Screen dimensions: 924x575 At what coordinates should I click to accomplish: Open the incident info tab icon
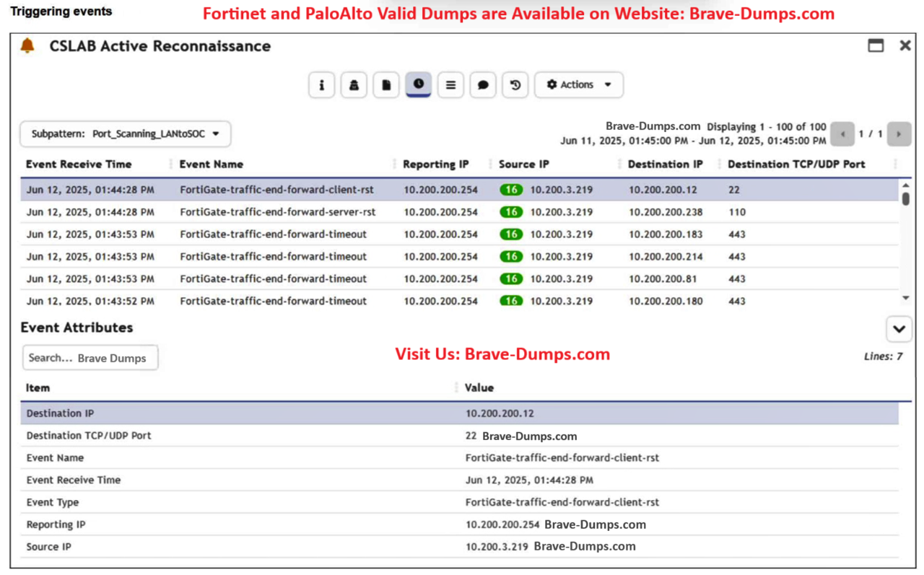pos(321,85)
